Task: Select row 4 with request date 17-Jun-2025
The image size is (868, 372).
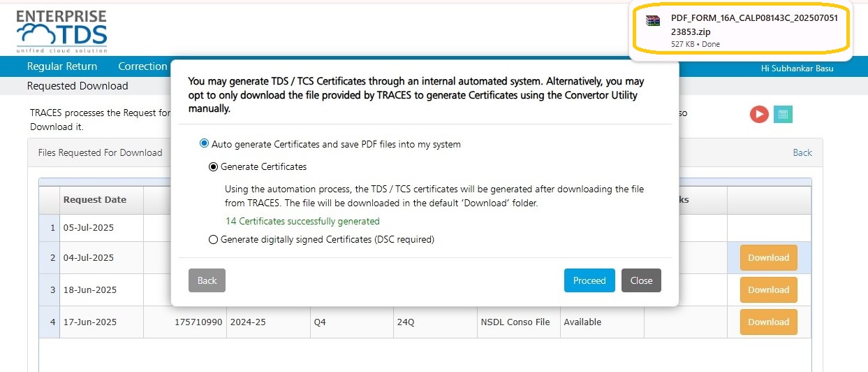Action: point(425,322)
